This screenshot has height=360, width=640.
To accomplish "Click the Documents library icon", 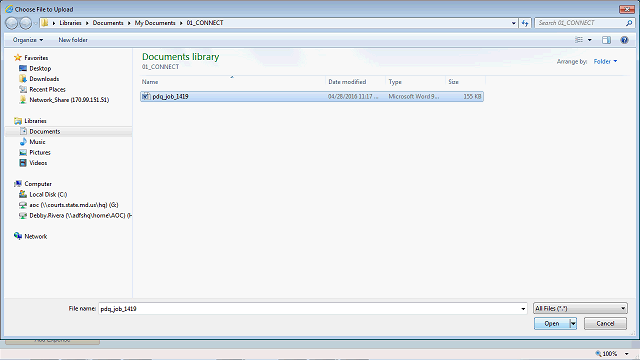I will click(x=23, y=131).
